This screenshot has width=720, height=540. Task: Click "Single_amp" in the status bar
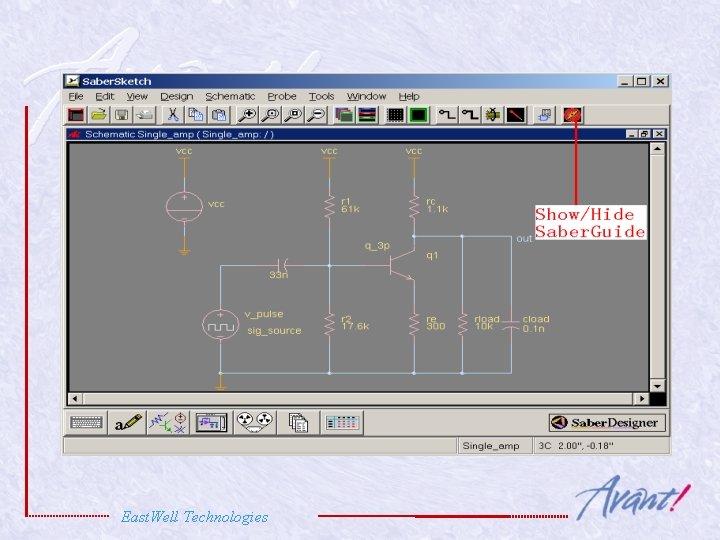(x=491, y=446)
